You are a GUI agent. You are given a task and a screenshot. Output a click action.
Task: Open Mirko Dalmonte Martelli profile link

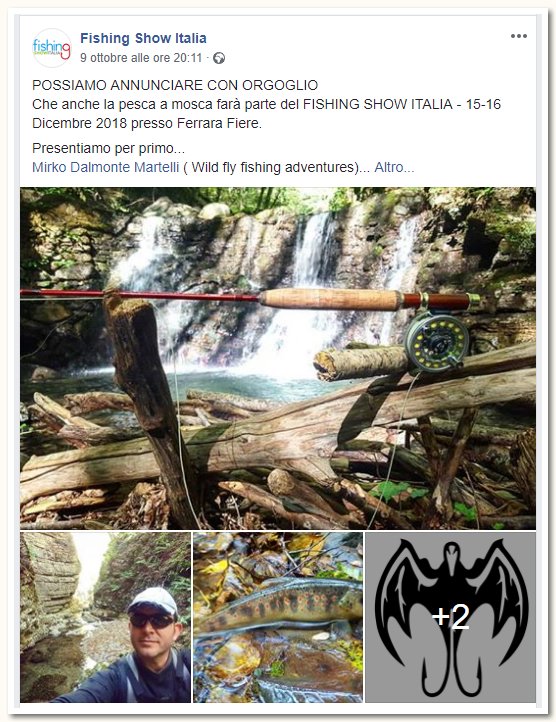click(x=105, y=167)
